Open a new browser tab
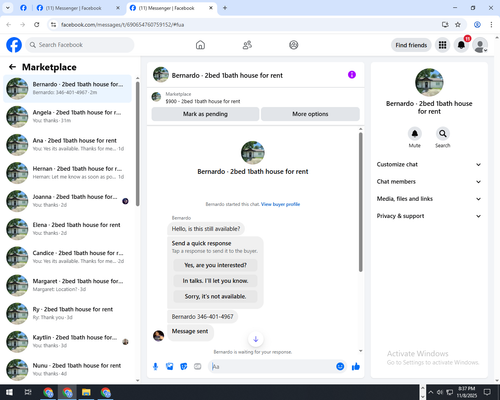The image size is (500, 400). [x=225, y=8]
